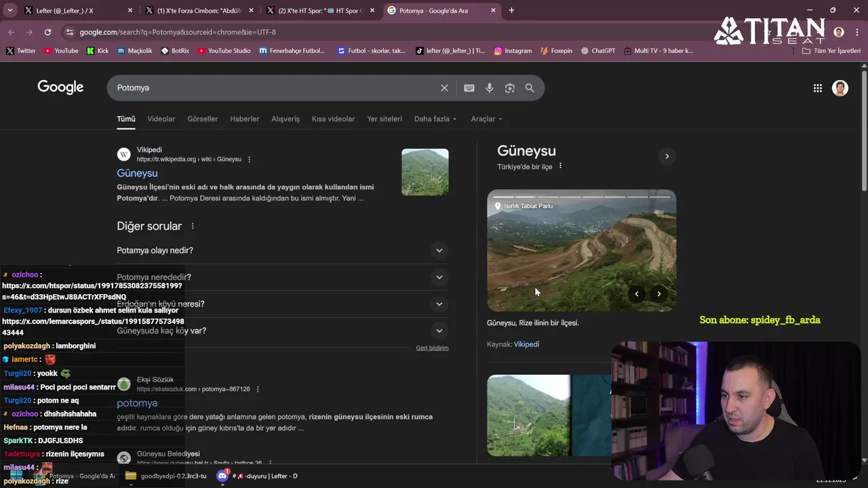Open the Daha fazla dropdown

[435, 119]
